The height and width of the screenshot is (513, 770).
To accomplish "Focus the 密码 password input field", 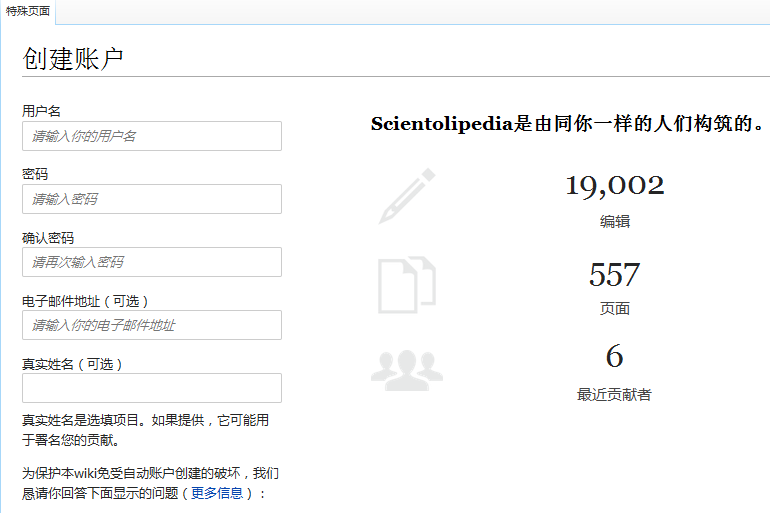I will pos(152,199).
